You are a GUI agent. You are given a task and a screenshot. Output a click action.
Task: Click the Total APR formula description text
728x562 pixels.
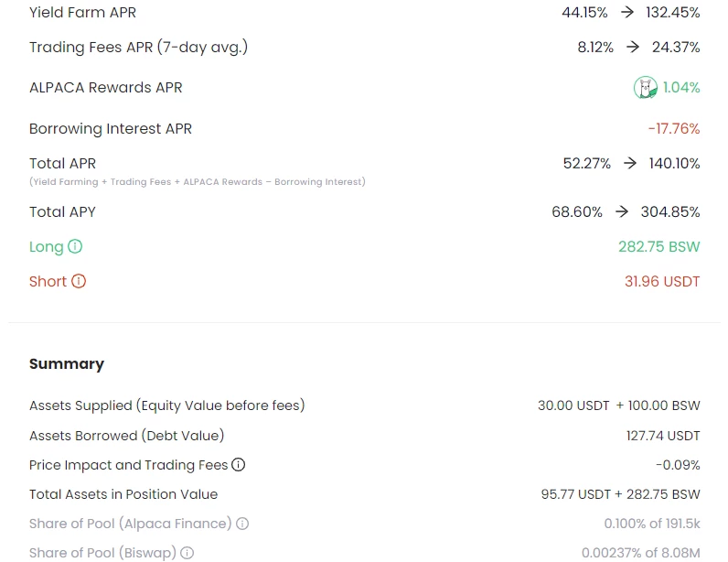[x=198, y=182]
